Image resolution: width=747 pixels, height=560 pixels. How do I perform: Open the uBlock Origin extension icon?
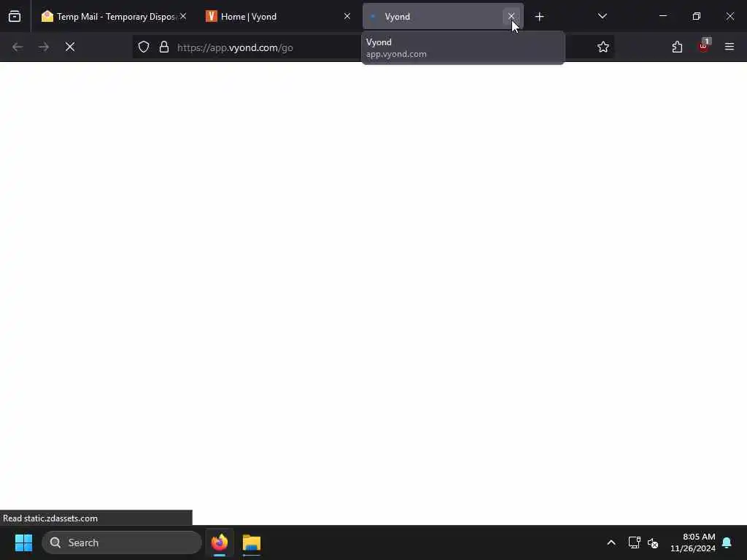tap(704, 47)
